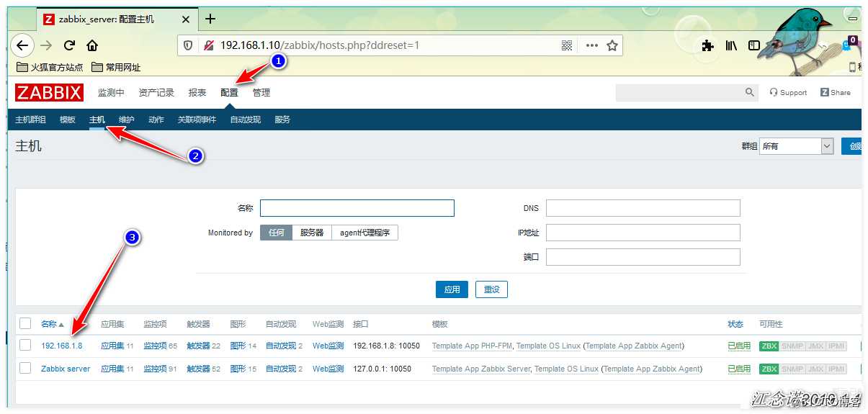Screen dimensions: 868x414
Task: Open the 资产记录 menu
Action: pyautogui.click(x=156, y=92)
